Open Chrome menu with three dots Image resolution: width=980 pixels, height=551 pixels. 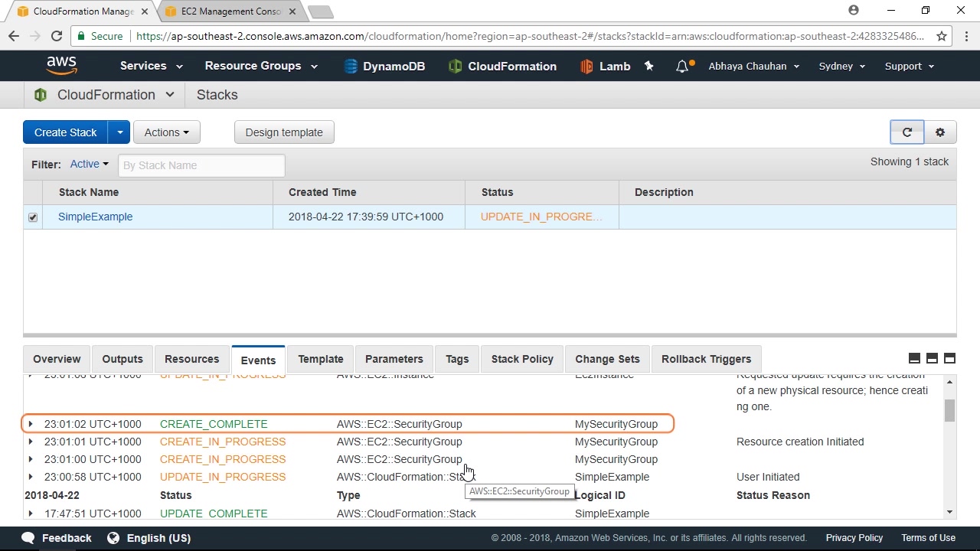(x=966, y=36)
